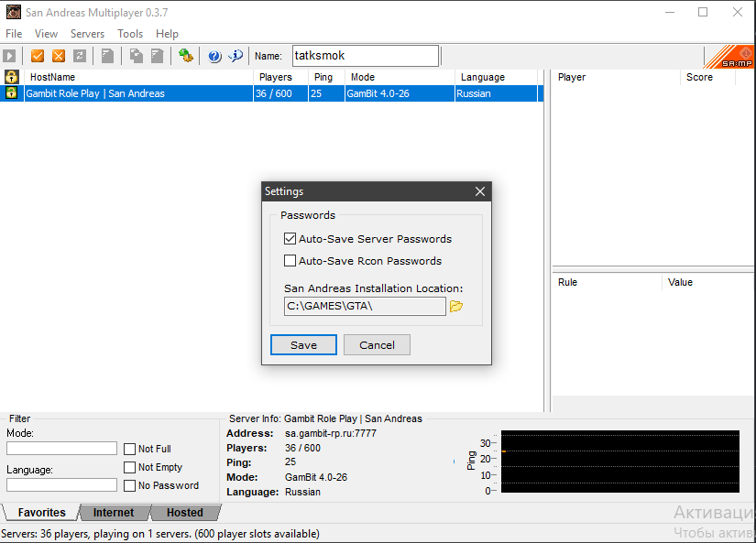This screenshot has width=756, height=543.
Task: Click Cancel in the Settings dialog
Action: (377, 345)
